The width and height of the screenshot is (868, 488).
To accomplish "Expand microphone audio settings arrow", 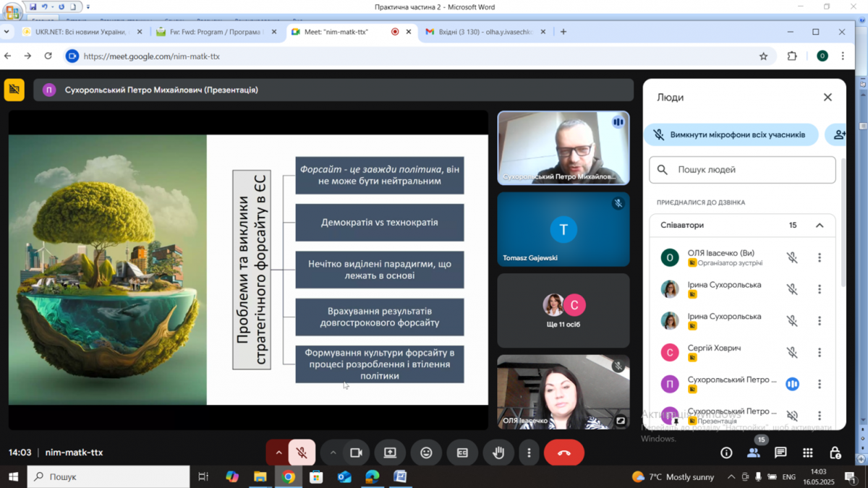I will point(278,453).
